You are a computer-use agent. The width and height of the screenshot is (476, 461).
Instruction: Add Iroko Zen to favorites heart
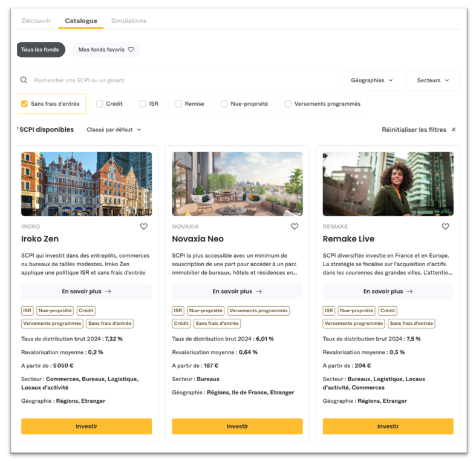pos(144,226)
